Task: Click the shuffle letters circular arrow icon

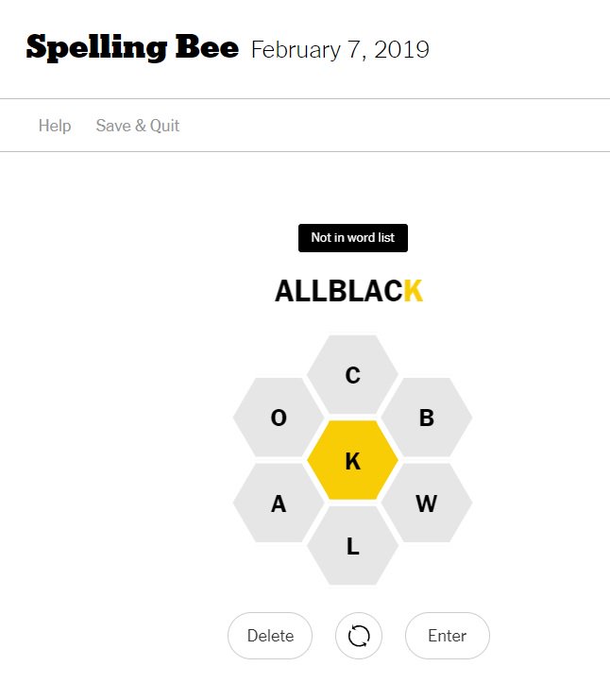Action: [358, 635]
